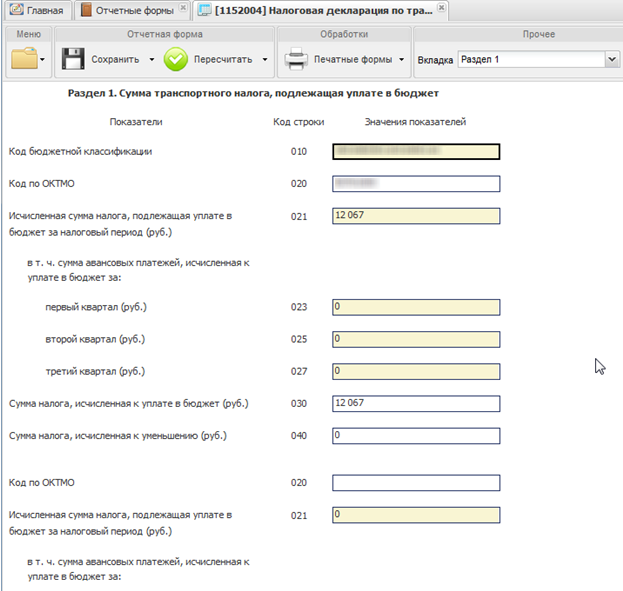Screen dimensions: 623x591
Task: Click the second 021 field showing 0
Action: click(x=416, y=515)
